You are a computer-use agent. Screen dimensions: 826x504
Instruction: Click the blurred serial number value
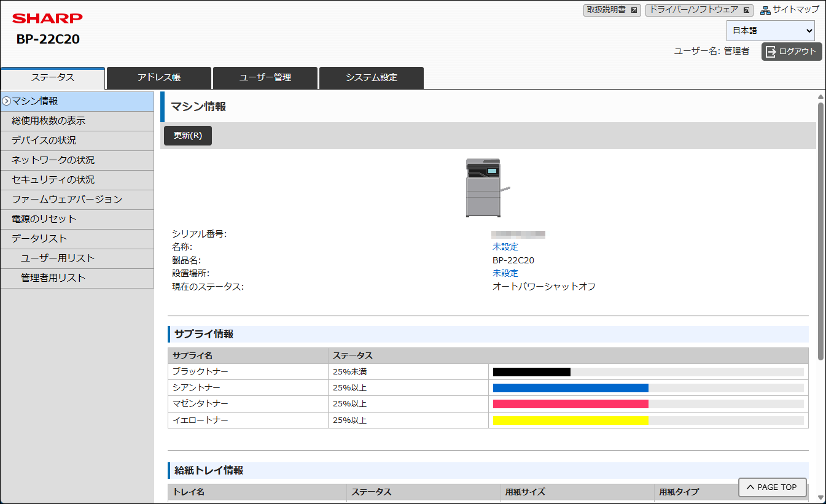click(518, 234)
